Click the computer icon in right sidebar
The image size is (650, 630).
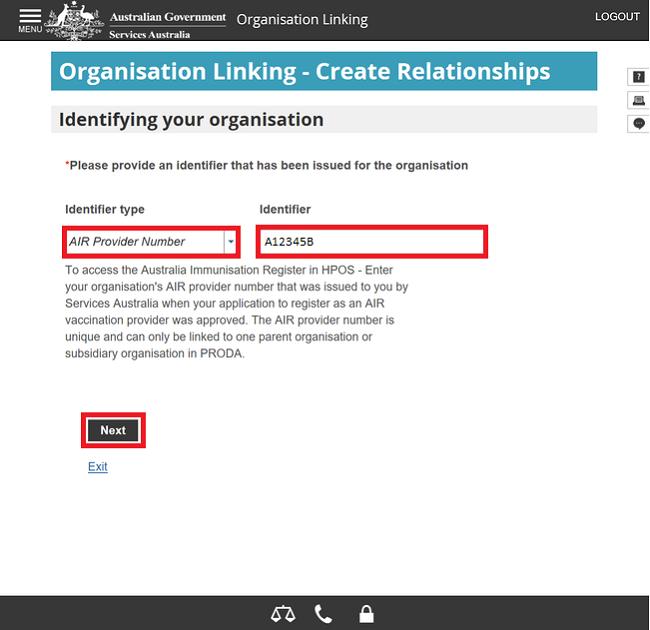point(638,100)
